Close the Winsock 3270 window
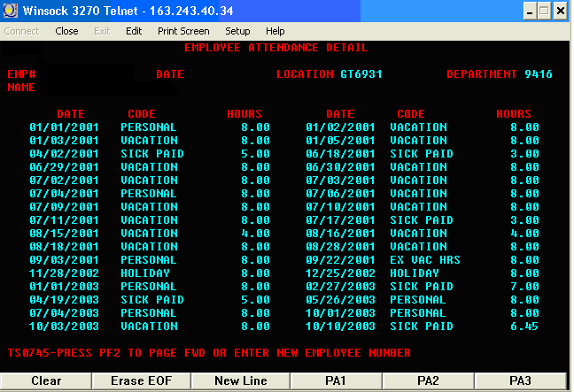Image resolution: width=574 pixels, height=392 pixels. point(562,11)
